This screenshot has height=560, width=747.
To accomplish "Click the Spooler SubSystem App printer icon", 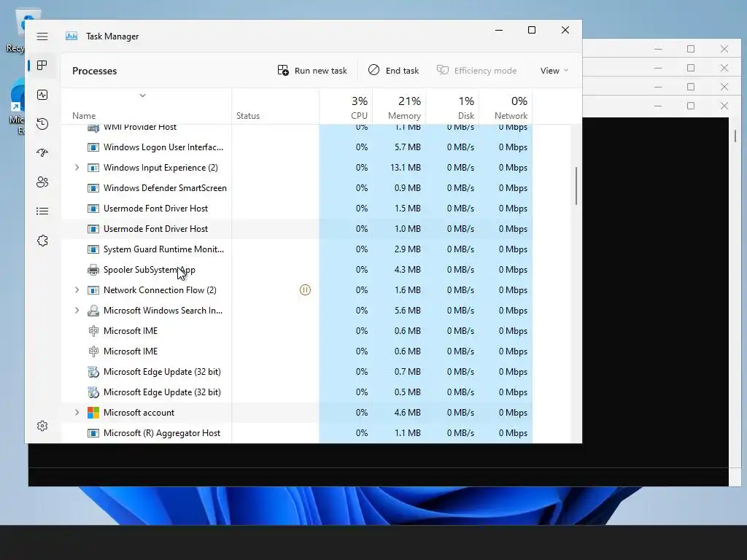I will click(93, 270).
